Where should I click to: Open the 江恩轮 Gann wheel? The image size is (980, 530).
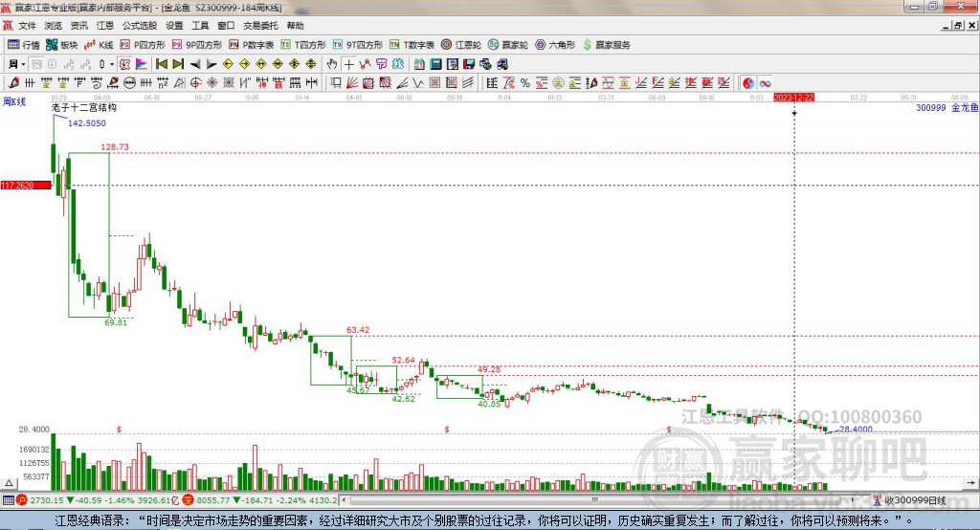point(461,45)
